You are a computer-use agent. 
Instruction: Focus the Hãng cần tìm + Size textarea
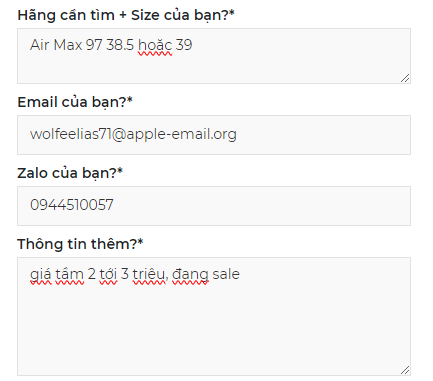(214, 56)
